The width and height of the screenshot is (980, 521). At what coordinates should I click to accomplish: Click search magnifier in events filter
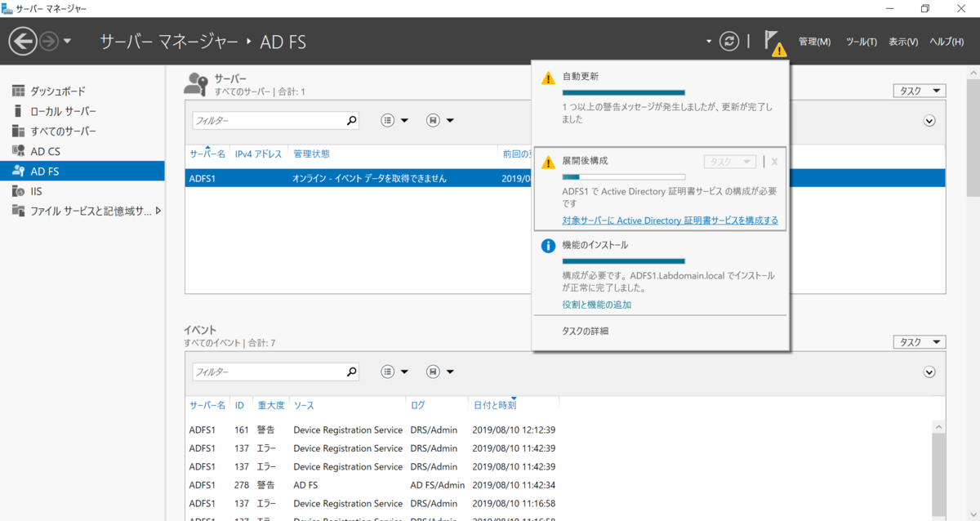351,372
